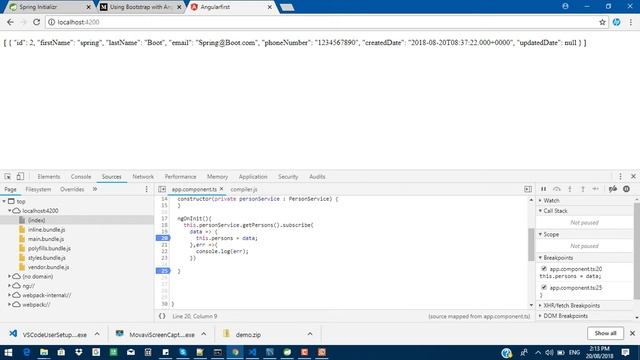Toggle the device toolbar icon
The height and width of the screenshot is (360, 640).
[x=20, y=176]
